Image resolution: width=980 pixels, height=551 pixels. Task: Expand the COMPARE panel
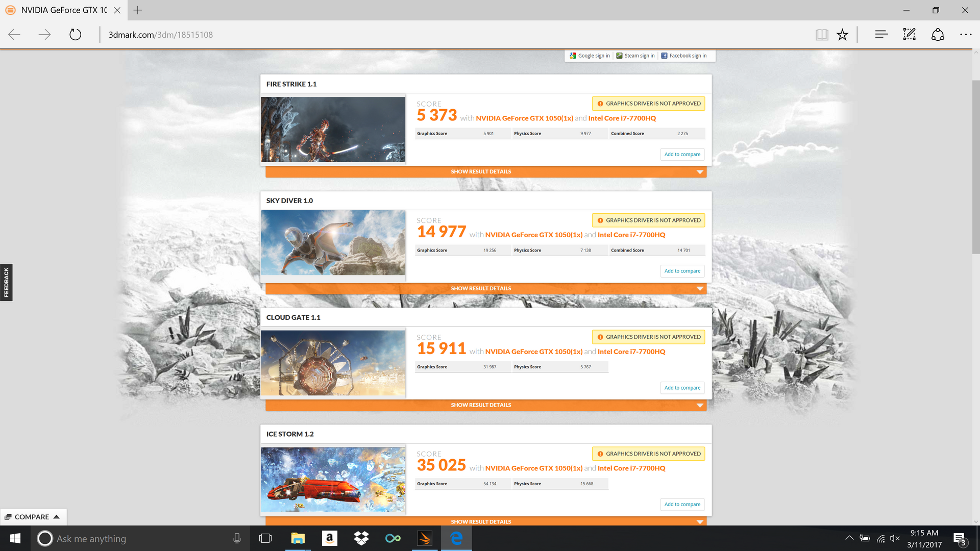[x=33, y=517]
